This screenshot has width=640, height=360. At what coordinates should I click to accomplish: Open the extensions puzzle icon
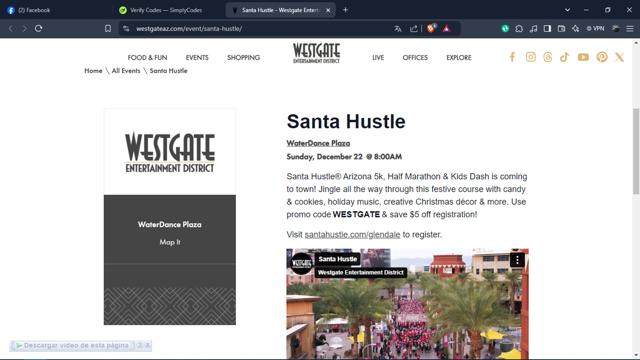[x=519, y=29]
